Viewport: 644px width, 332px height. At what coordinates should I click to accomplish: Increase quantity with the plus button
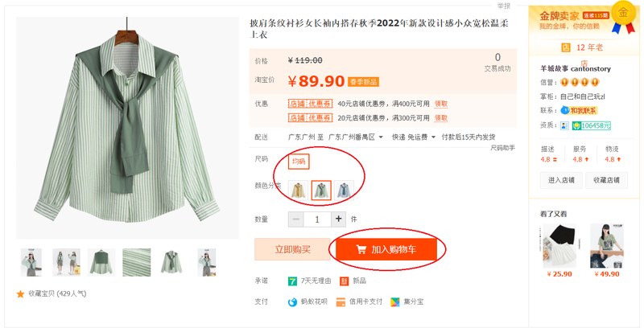pos(339,219)
